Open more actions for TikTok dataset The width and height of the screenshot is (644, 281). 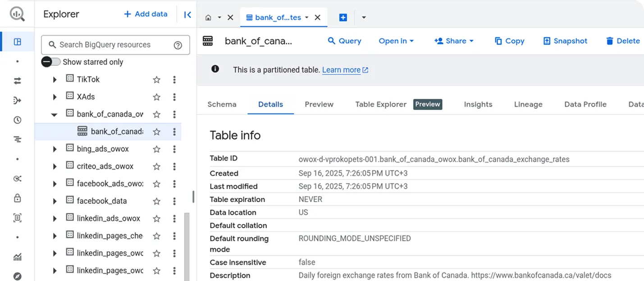click(174, 80)
